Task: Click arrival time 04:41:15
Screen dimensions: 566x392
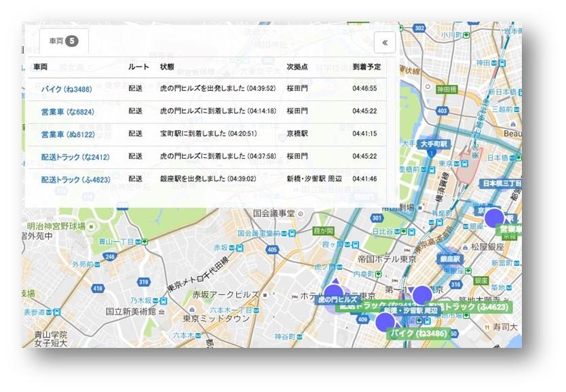Action: [364, 134]
